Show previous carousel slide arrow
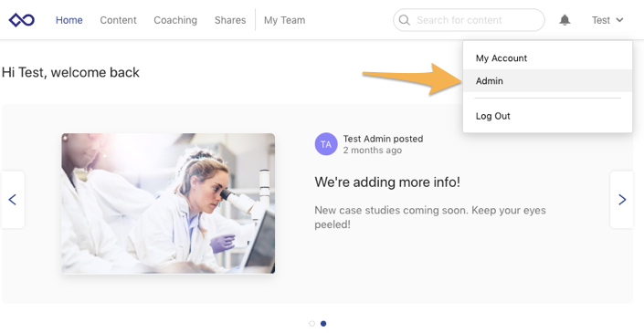 tap(12, 200)
